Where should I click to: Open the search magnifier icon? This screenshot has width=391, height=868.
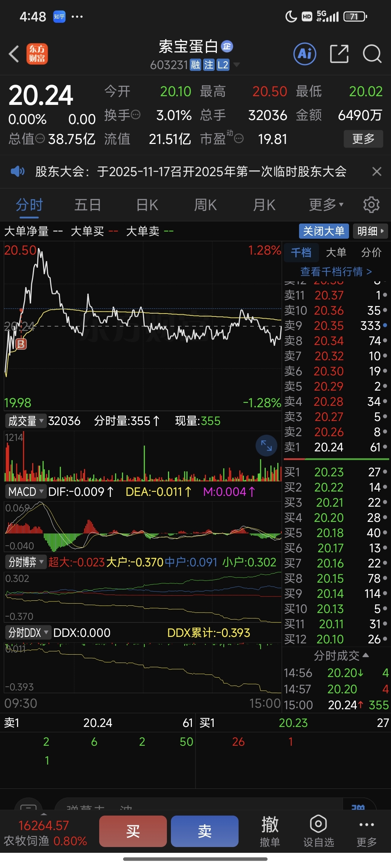(x=372, y=54)
